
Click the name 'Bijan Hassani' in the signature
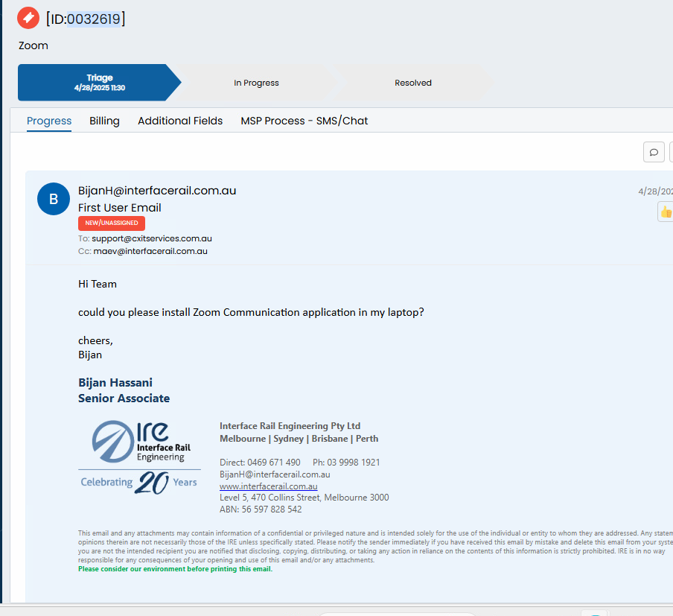coord(115,383)
